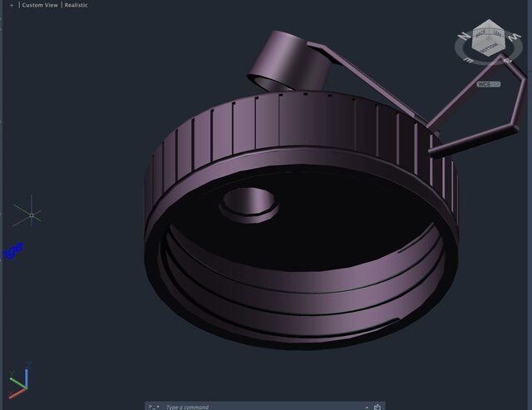The width and height of the screenshot is (532, 410).
Task: Click the LEFT face of the ViewCube
Action: [496, 34]
